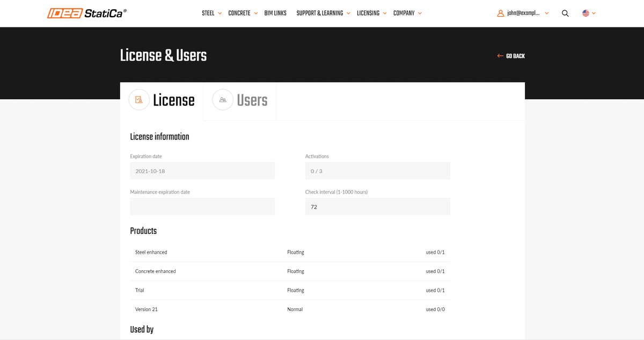Click the Users tab's people icon
Viewport: 644px width, 340px height.
(x=222, y=100)
